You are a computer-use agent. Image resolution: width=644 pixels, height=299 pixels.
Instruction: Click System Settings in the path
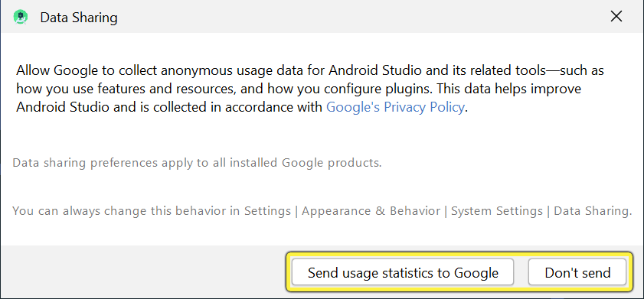pos(497,211)
